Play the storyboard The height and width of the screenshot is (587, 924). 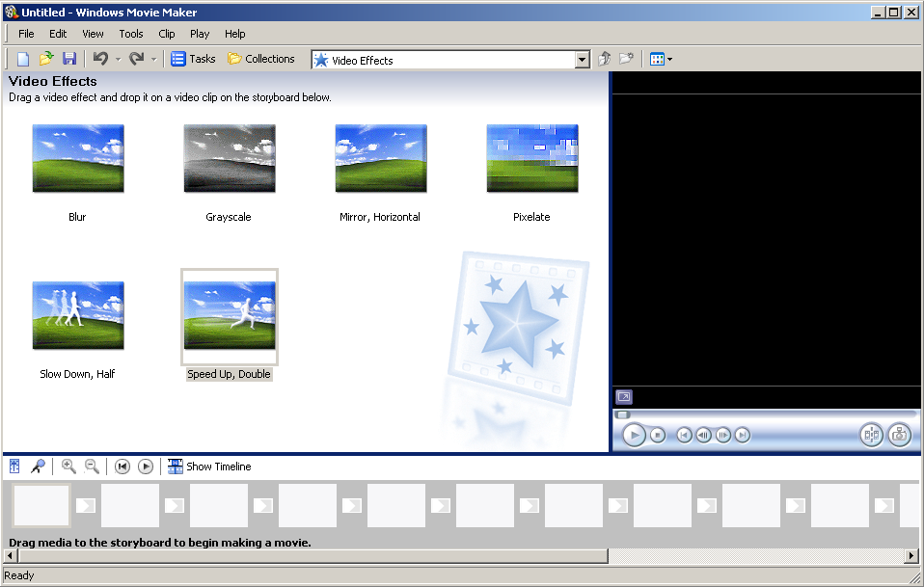tap(146, 467)
